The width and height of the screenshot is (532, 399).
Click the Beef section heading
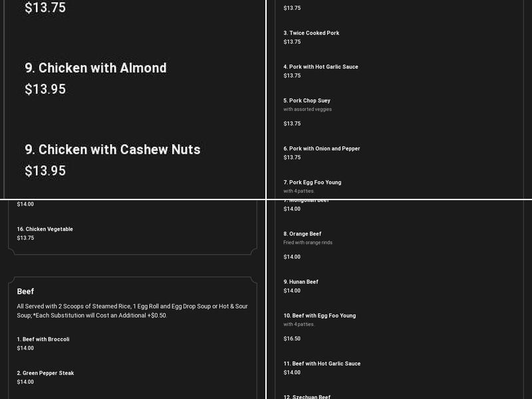[25, 291]
